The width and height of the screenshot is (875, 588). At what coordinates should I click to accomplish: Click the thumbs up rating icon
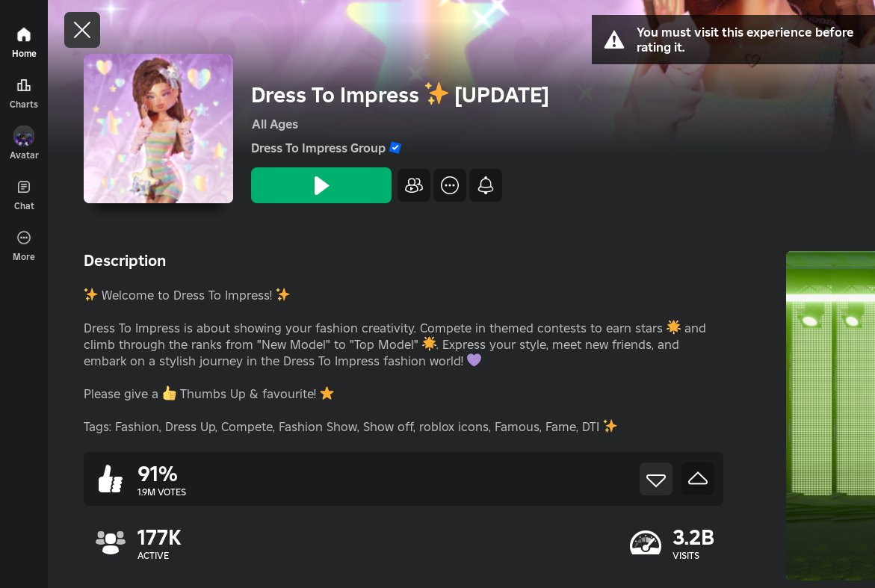point(110,479)
